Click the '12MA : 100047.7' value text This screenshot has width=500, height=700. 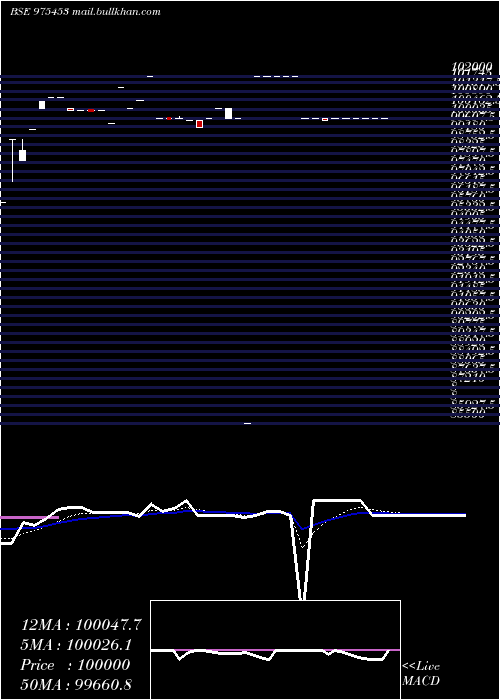point(81,625)
